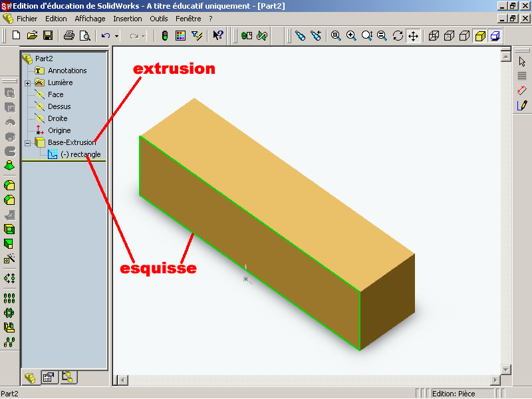Screen dimensions: 532x399
Task: Save the part with the floppy icon
Action: (48, 36)
